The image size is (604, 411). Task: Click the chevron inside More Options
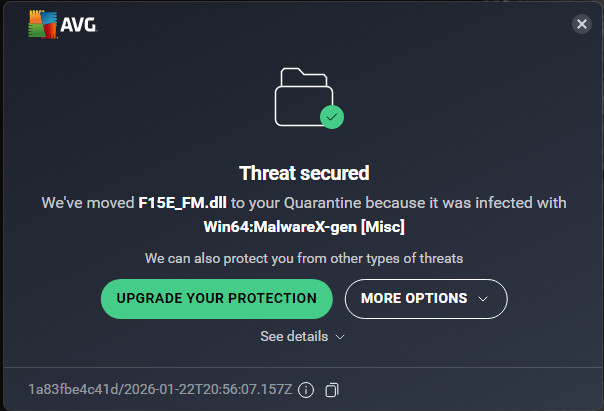pyautogui.click(x=484, y=298)
